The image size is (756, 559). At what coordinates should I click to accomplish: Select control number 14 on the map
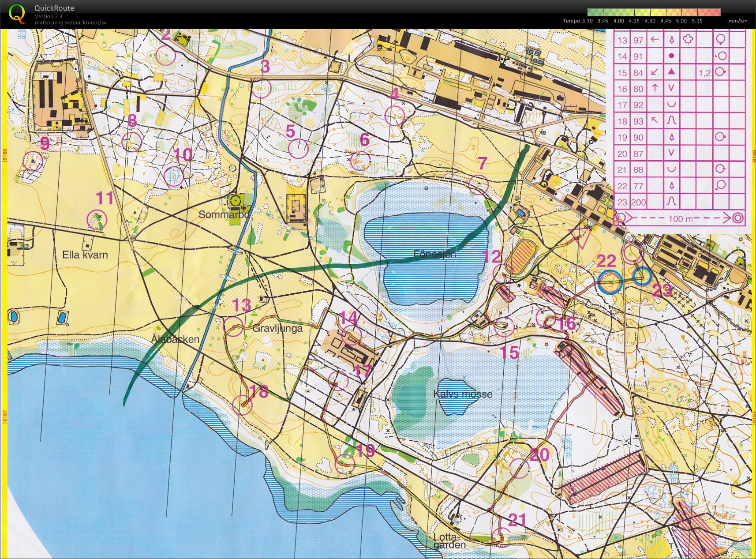348,318
